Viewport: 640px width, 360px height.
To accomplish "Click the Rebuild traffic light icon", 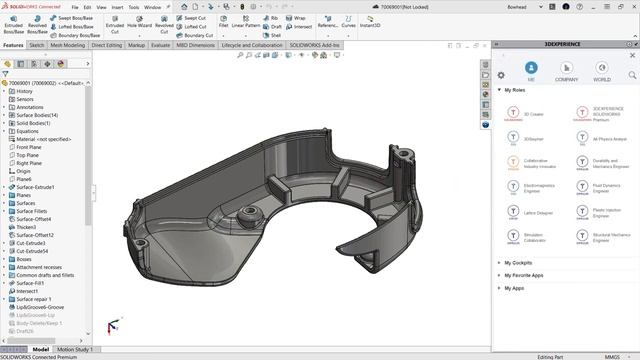I will click(x=242, y=7).
